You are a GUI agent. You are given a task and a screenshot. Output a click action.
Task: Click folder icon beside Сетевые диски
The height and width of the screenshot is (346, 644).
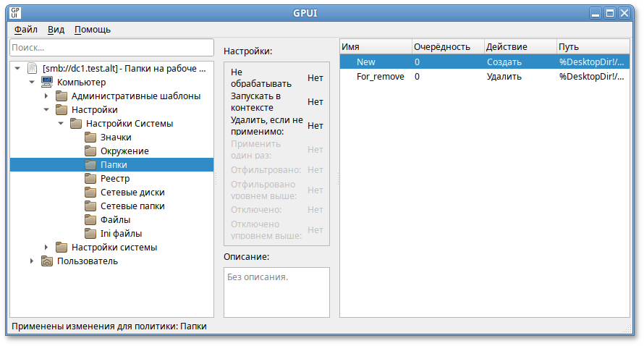click(x=90, y=193)
